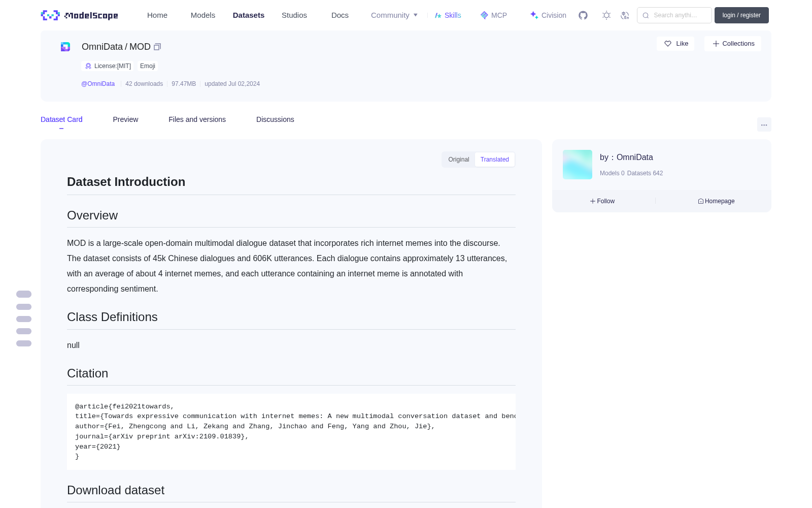The height and width of the screenshot is (508, 812).
Task: Open the Models navigation item
Action: click(203, 15)
